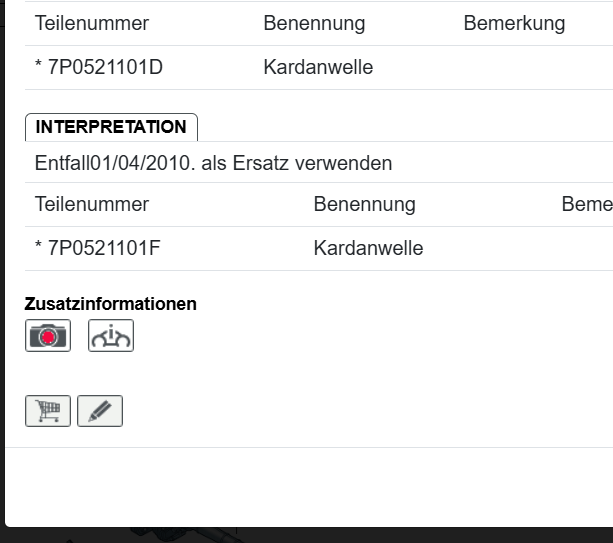Click the pencil edit icon

(x=100, y=411)
